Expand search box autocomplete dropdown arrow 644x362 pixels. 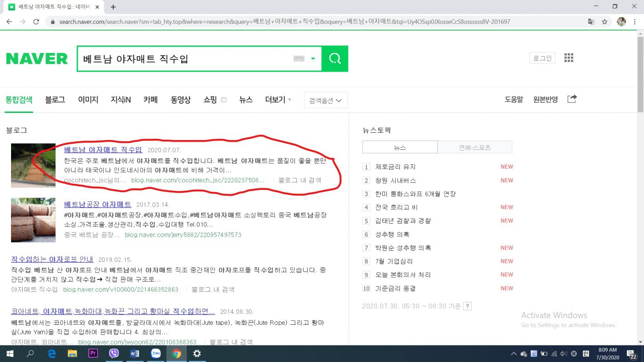tap(313, 59)
